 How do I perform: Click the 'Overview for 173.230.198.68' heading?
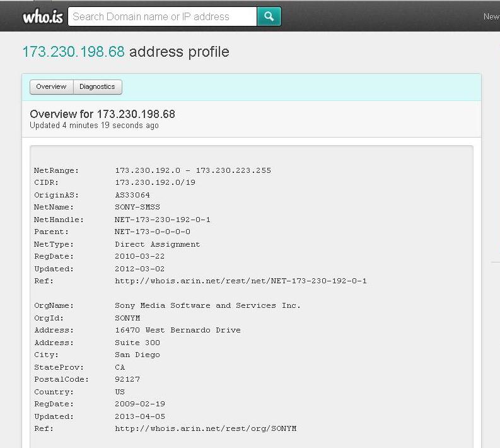[x=102, y=114]
